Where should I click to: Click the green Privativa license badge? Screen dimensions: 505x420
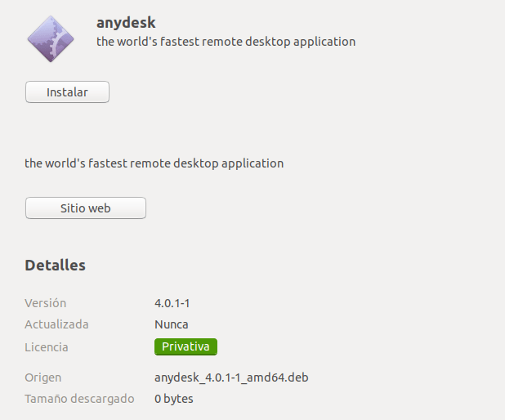(x=185, y=346)
